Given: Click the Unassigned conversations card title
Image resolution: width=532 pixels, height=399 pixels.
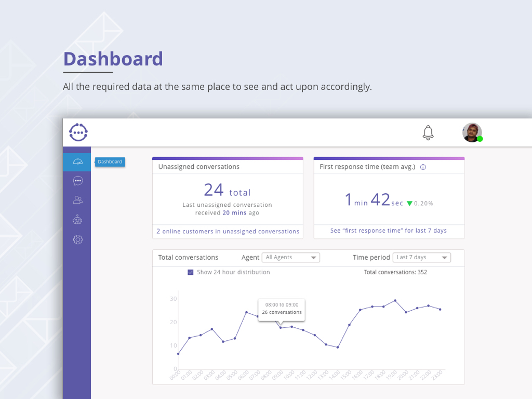Looking at the screenshot, I should [199, 167].
